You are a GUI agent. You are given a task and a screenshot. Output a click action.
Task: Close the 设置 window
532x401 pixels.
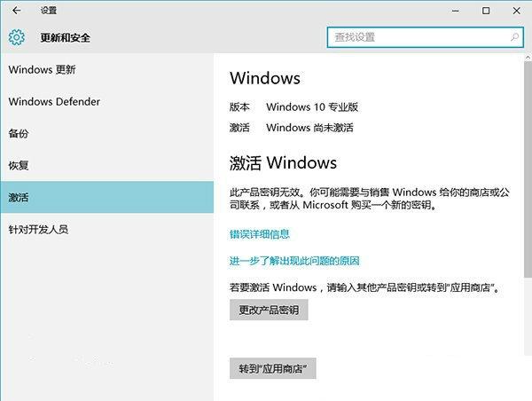pyautogui.click(x=516, y=11)
